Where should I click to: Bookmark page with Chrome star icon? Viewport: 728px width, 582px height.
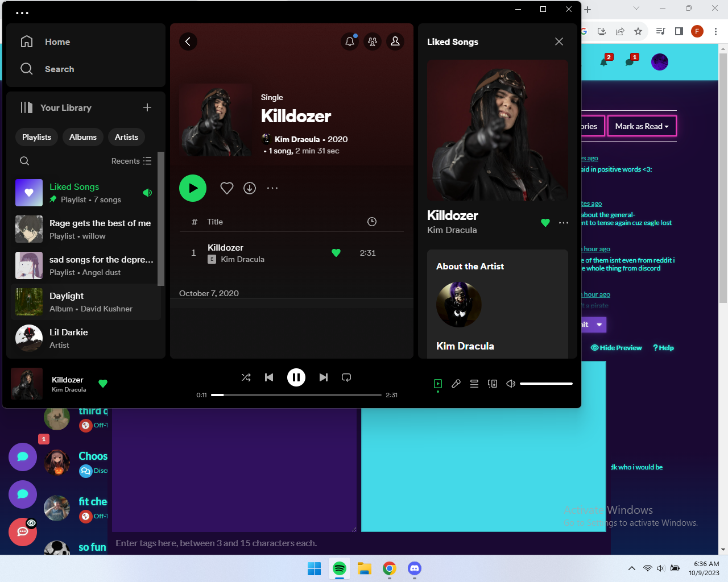638,31
